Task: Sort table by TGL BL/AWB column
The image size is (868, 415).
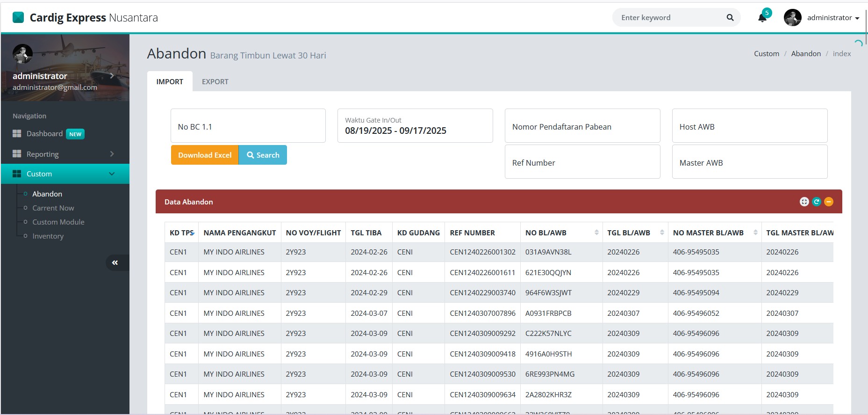Action: (662, 233)
